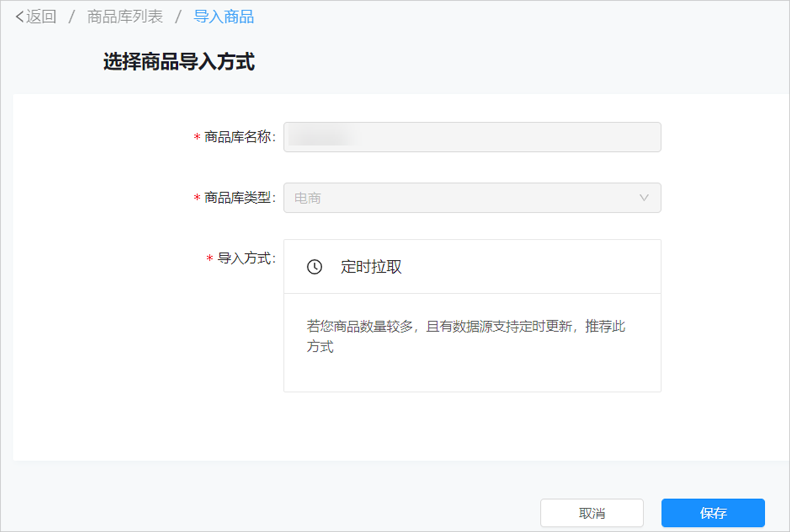Click the clock icon beside 定时拉取
Screen dimensions: 790x532
[315, 267]
